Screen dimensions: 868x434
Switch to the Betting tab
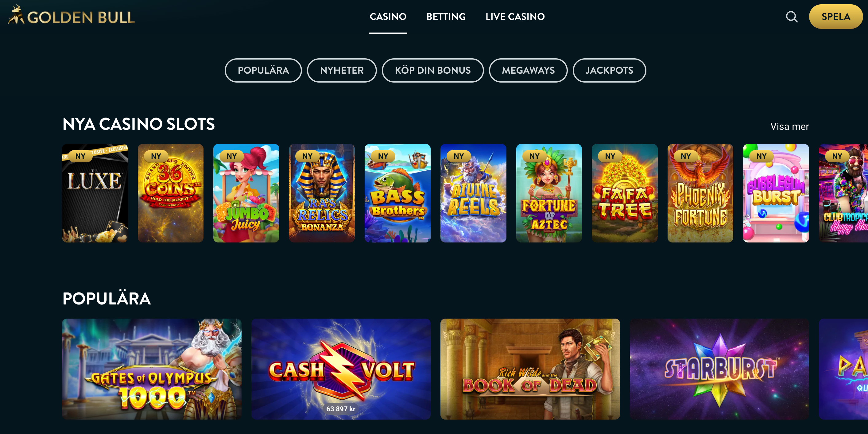tap(446, 17)
